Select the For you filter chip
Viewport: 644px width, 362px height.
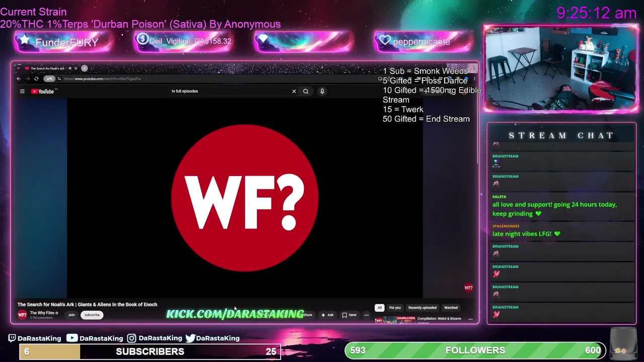click(395, 308)
